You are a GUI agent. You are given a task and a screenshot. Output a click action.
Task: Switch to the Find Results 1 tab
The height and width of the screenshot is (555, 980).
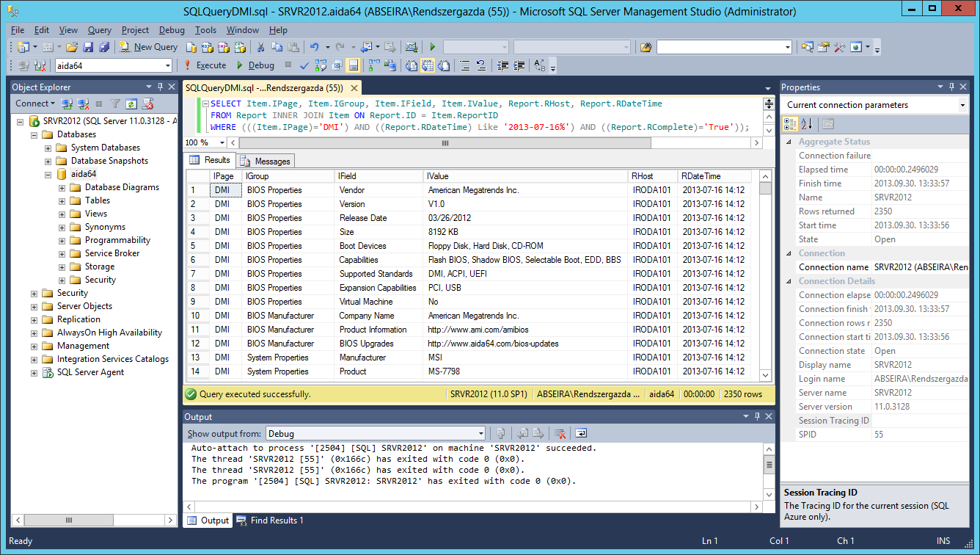coord(270,520)
